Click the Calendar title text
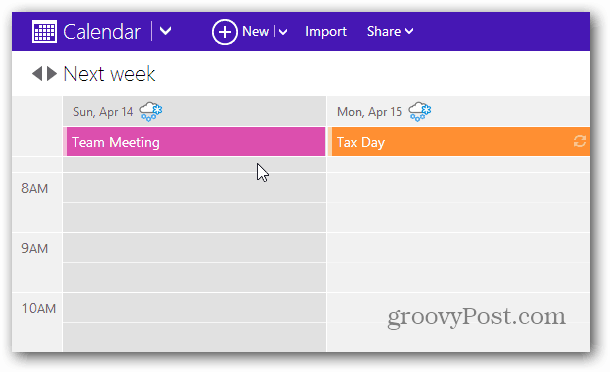 click(102, 32)
